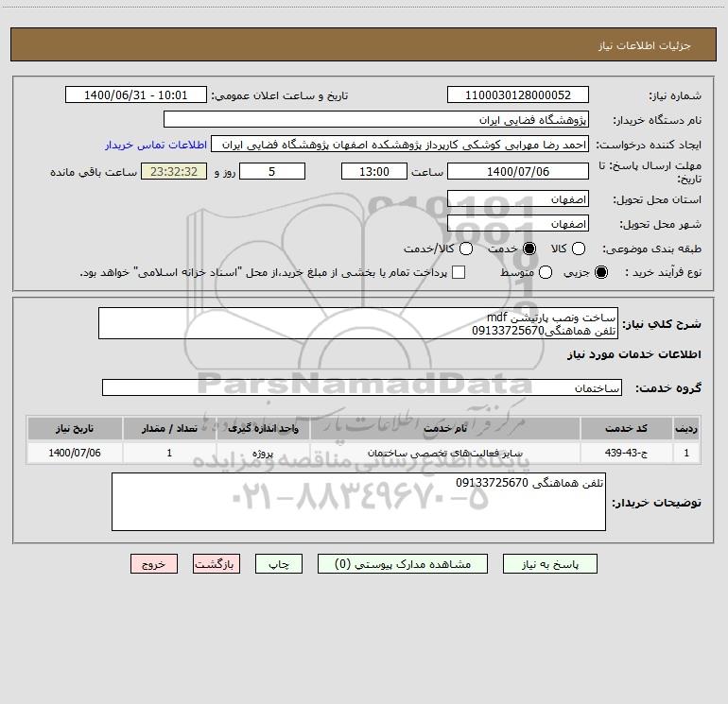Click the buyer notes textarea تلفن هماهنگی
Viewport: 728px width, 704px height.
coord(358,502)
